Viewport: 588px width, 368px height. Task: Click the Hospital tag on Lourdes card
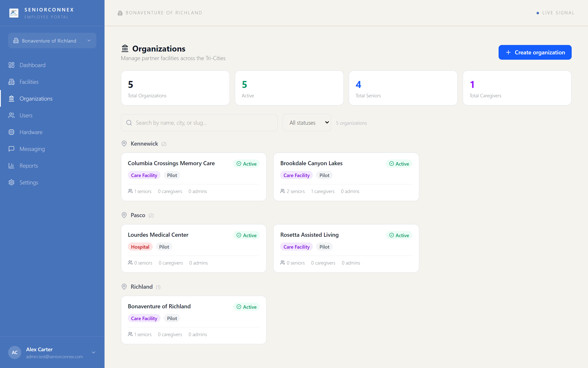(140, 247)
